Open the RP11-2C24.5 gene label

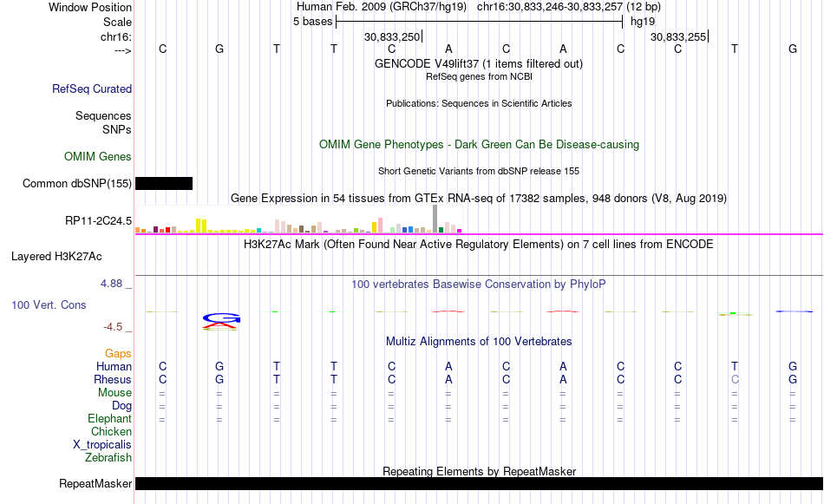pos(98,220)
